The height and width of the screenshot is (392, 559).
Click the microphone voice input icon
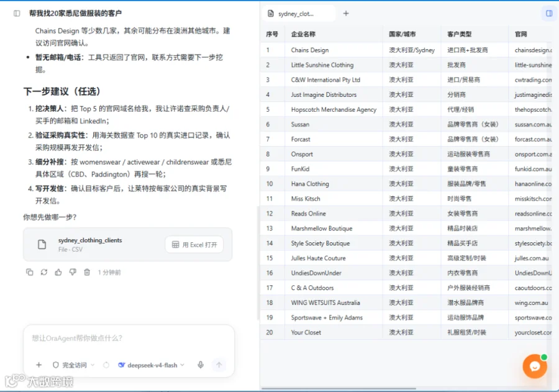click(201, 365)
